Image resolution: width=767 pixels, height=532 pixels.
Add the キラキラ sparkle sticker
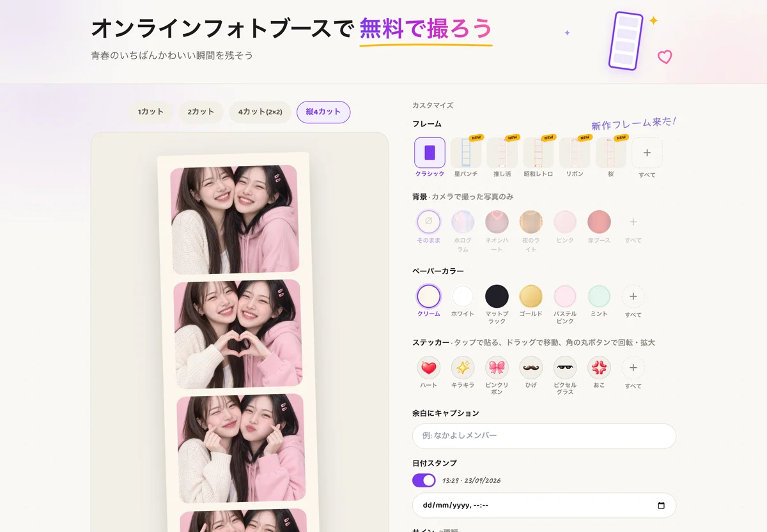click(463, 368)
